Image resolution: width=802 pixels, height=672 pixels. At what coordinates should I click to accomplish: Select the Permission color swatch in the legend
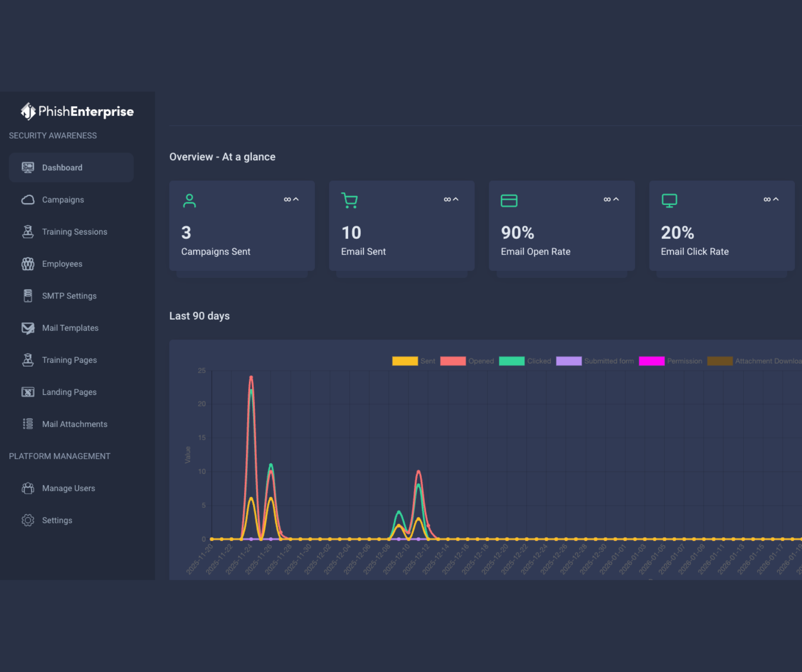pyautogui.click(x=651, y=361)
